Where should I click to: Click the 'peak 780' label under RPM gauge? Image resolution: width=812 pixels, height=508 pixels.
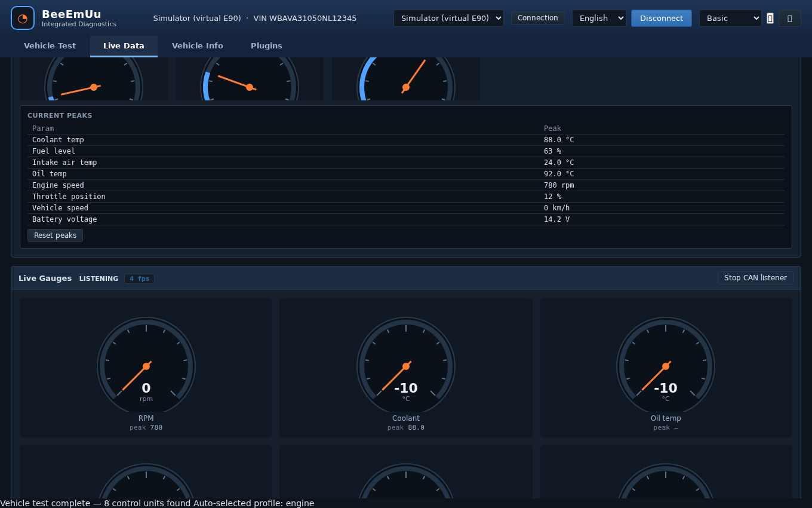146,428
